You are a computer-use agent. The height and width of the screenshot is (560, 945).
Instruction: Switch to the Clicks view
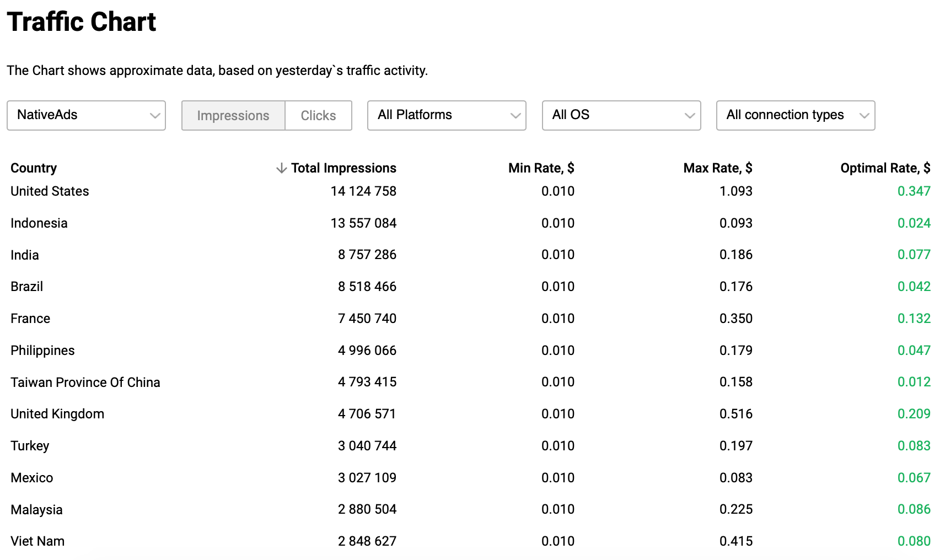[x=318, y=116]
